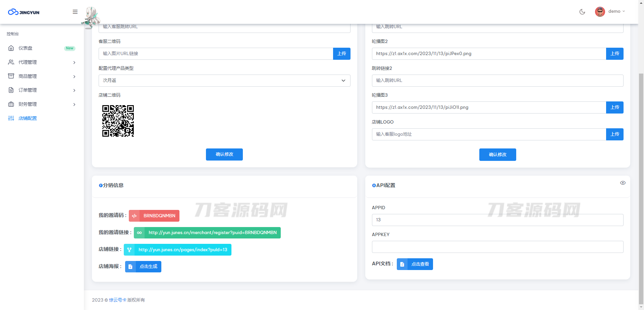Viewport: 644px width, 310px height.
Task: Select 店铺配置 in the sidebar menu
Action: [x=28, y=118]
